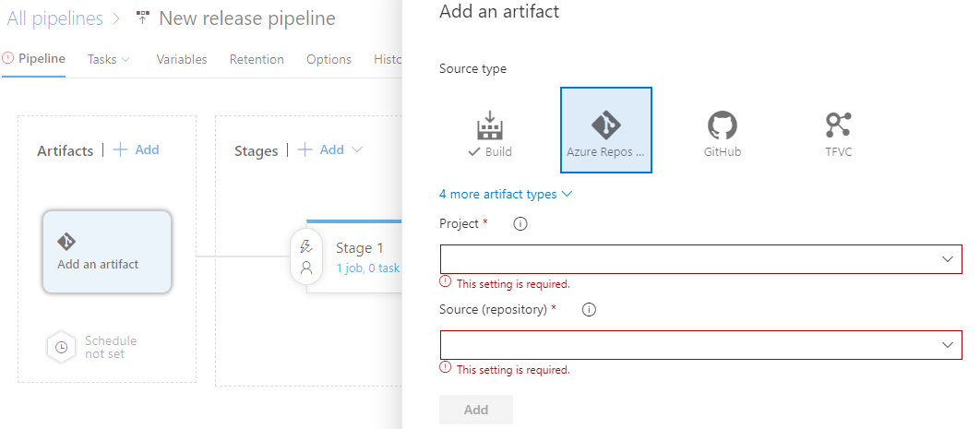Pick the GitHub source type icon

(723, 125)
